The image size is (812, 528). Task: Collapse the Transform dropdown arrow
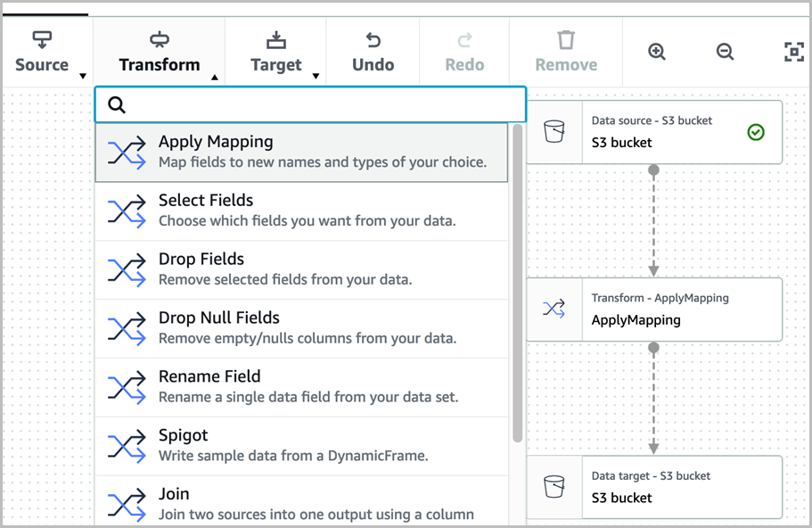click(x=215, y=78)
